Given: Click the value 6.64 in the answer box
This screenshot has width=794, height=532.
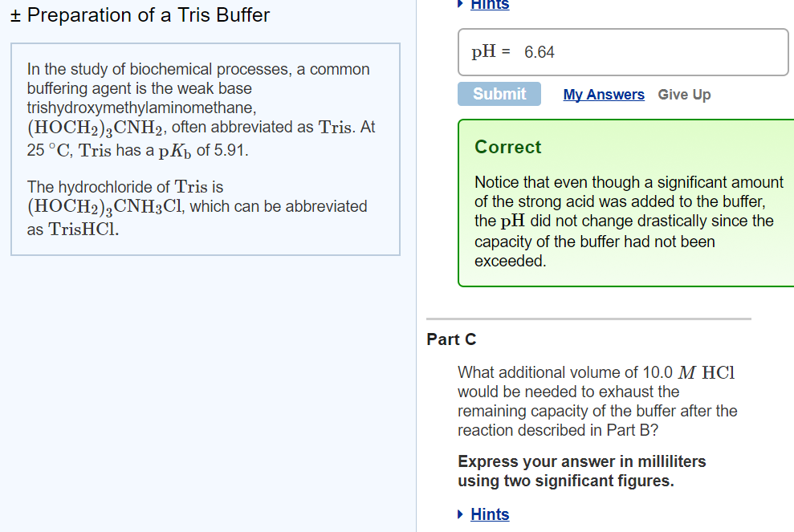Looking at the screenshot, I should point(538,51).
